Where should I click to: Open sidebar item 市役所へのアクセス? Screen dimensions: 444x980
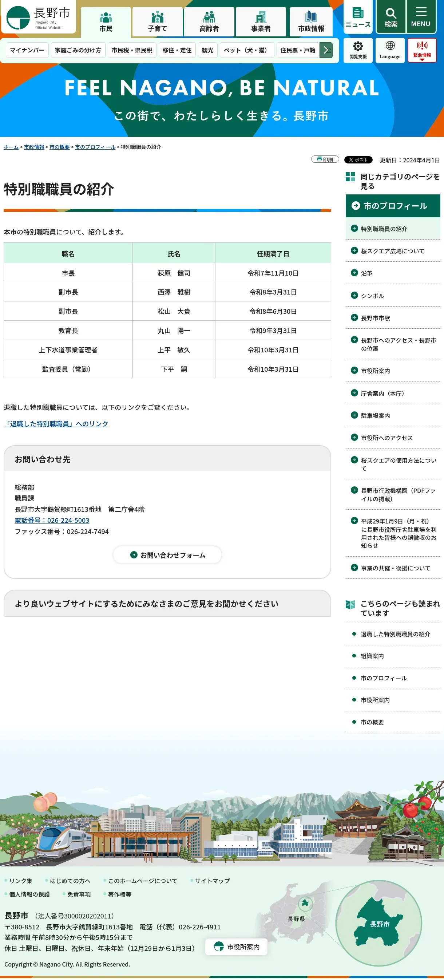coord(393,438)
